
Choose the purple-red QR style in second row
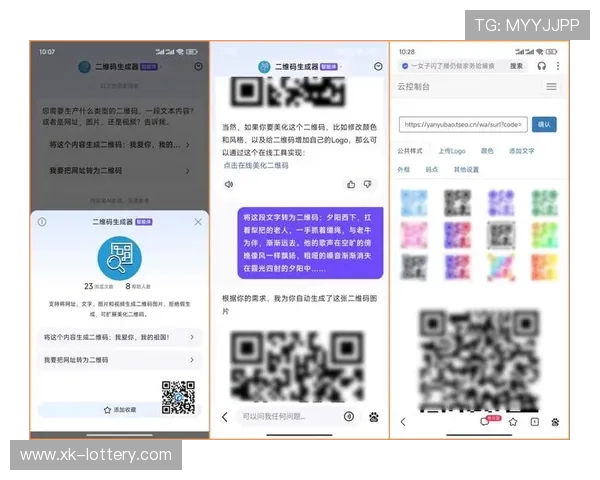[x=457, y=235]
